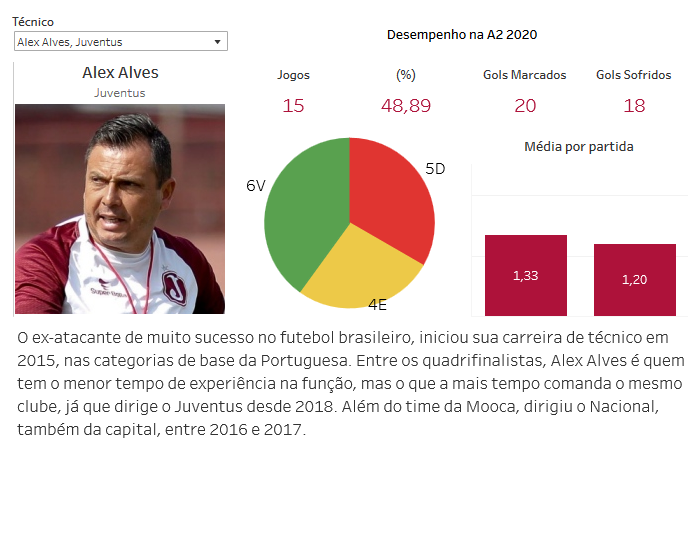Click the Desempenho na A2 2020 title

pyautogui.click(x=462, y=35)
